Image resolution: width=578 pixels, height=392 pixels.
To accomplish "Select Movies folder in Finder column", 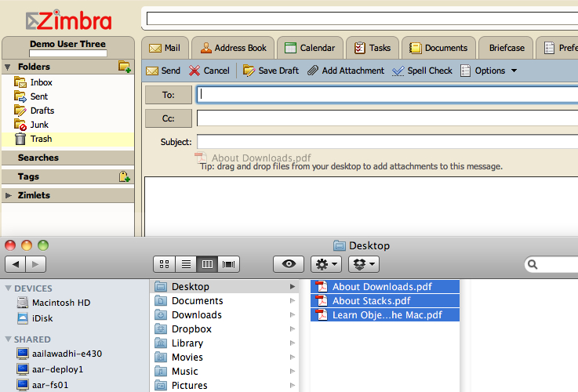I will pos(224,358).
